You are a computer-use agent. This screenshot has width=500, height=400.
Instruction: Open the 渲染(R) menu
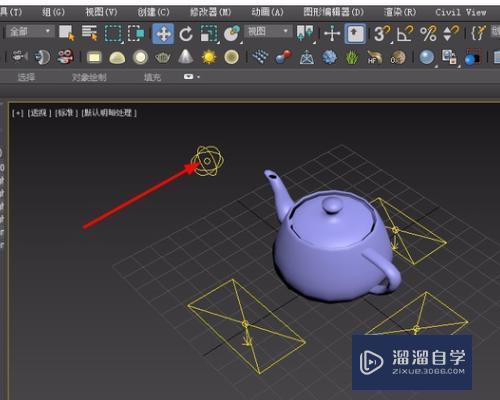point(400,12)
